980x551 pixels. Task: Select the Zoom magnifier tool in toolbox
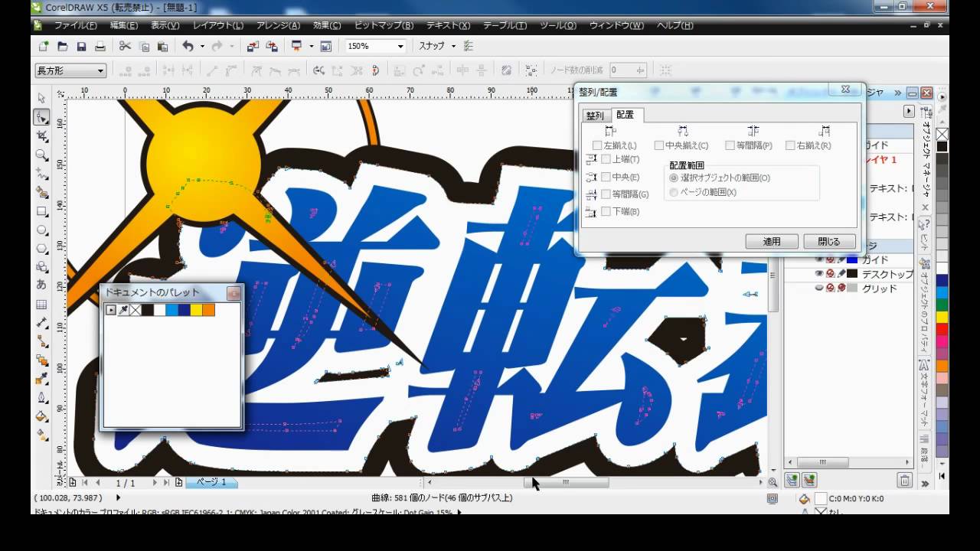41,155
